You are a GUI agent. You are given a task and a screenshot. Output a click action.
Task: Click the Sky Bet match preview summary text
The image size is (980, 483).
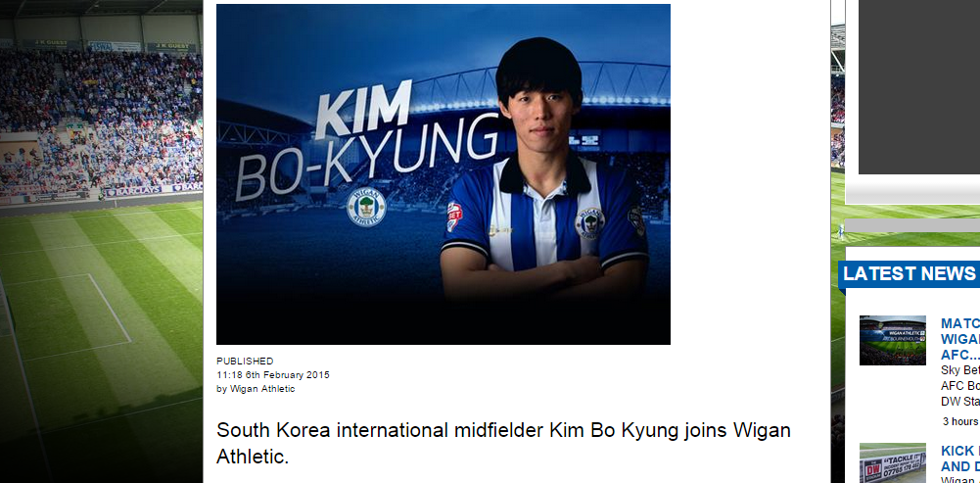(x=960, y=385)
